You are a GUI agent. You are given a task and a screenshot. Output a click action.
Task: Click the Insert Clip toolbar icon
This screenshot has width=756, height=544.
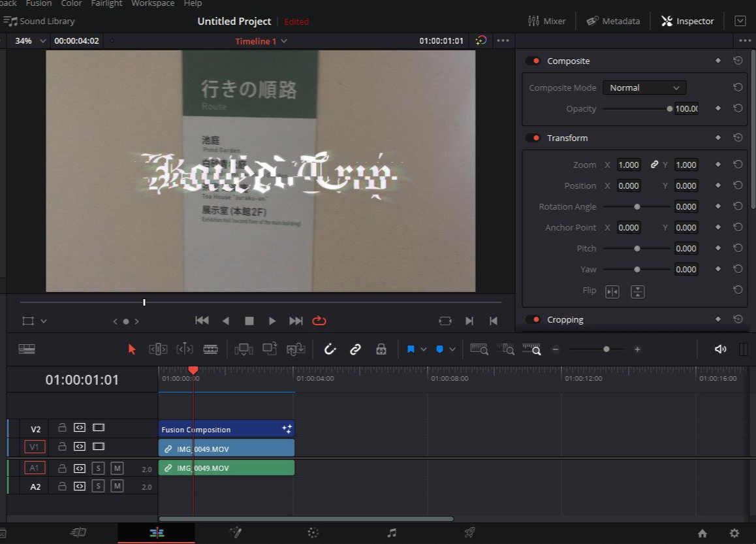click(244, 349)
